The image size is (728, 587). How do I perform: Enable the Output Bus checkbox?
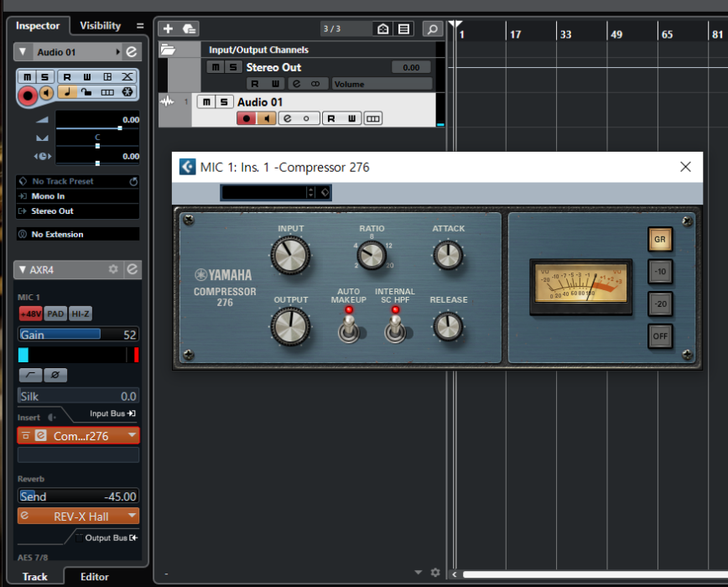click(x=79, y=538)
